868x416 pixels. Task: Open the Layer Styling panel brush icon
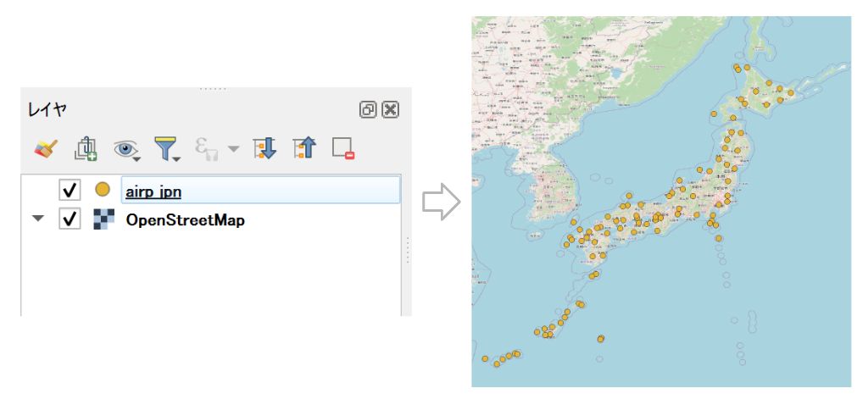[x=46, y=149]
